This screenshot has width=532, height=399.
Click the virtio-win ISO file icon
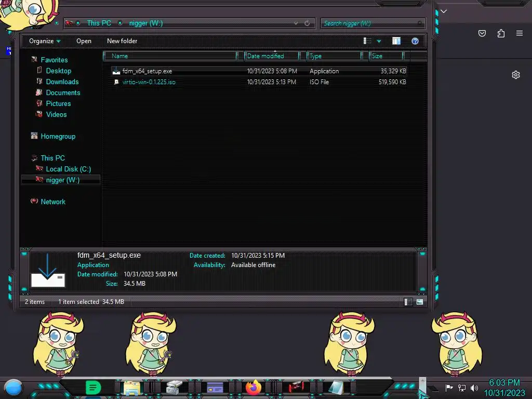(116, 82)
